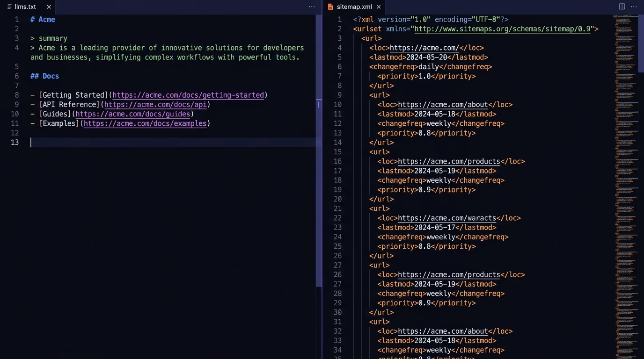Screen dimensions: 644x359
Task: Open more actions menu in right editor
Action: 634,7
